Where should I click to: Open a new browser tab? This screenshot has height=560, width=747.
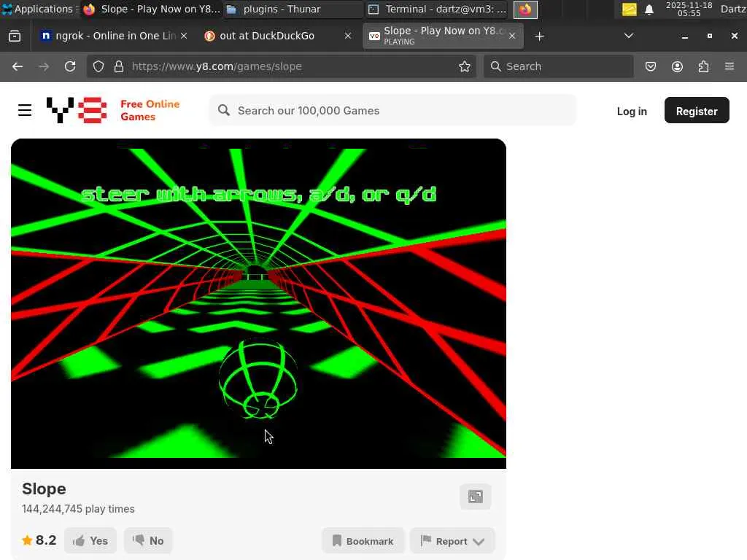pos(539,36)
